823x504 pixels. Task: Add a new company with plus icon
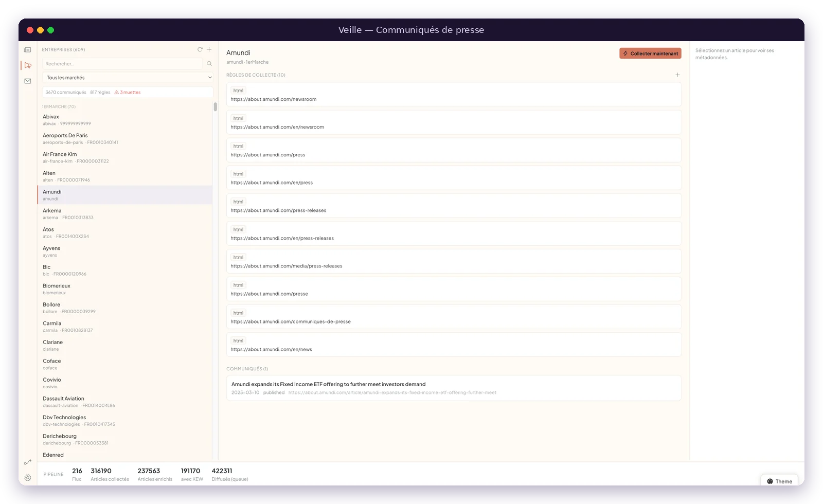(209, 49)
